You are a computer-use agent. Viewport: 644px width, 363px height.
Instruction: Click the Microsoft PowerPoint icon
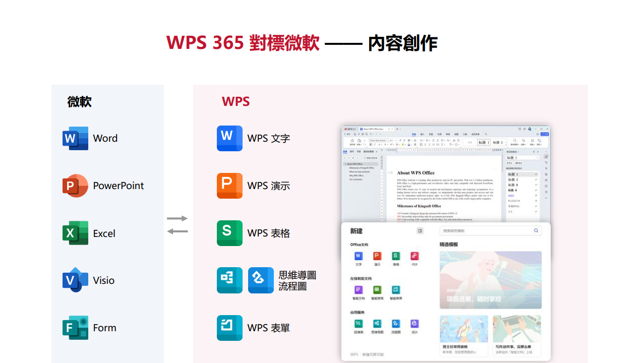tap(75, 186)
